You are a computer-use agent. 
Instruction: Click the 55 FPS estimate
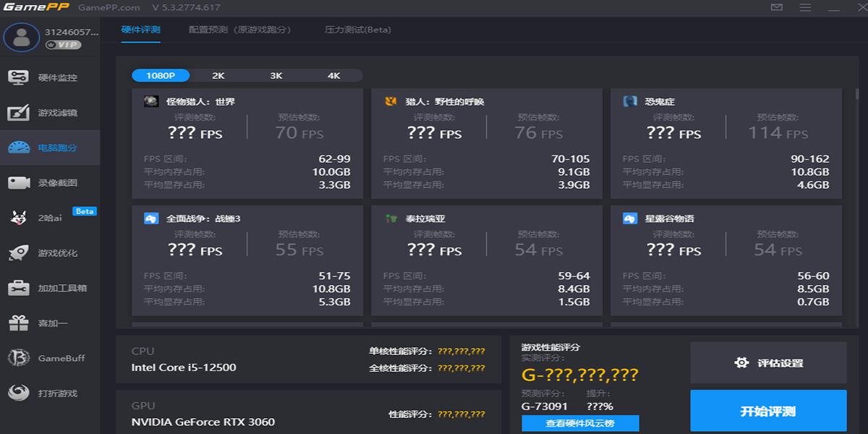pos(299,250)
